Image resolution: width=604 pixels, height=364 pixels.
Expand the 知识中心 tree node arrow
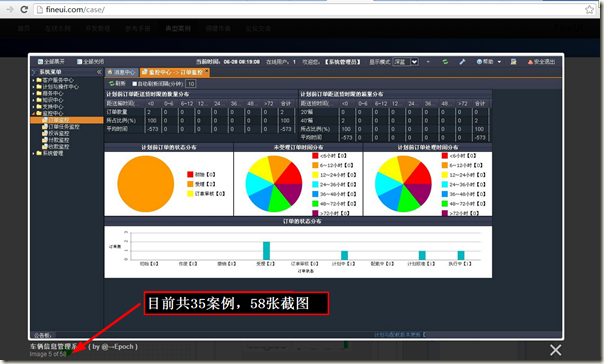coord(34,100)
